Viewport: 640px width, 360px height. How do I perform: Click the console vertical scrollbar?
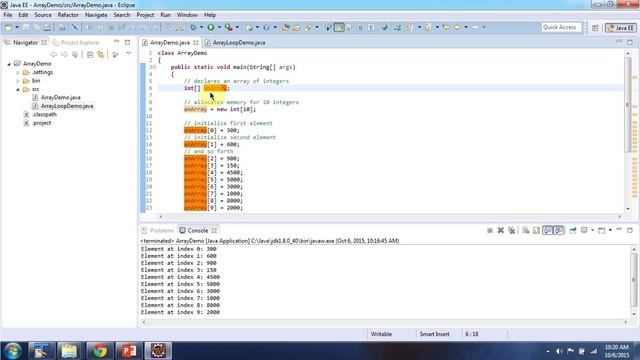(x=633, y=280)
